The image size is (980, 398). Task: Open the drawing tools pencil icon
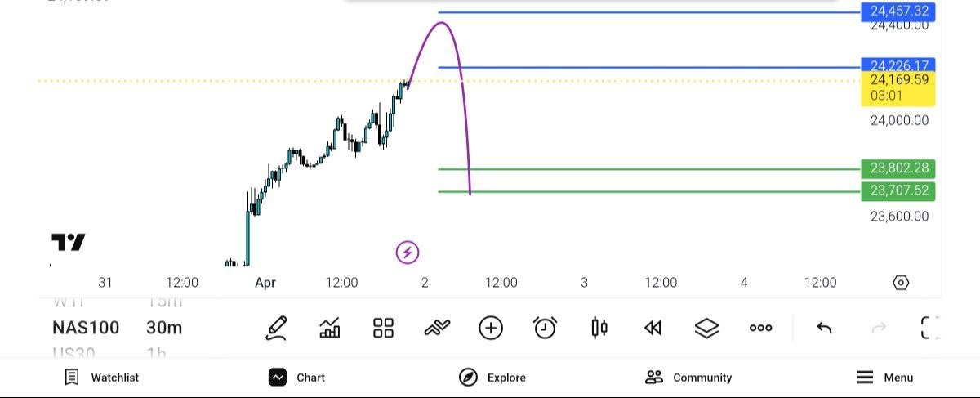(276, 328)
